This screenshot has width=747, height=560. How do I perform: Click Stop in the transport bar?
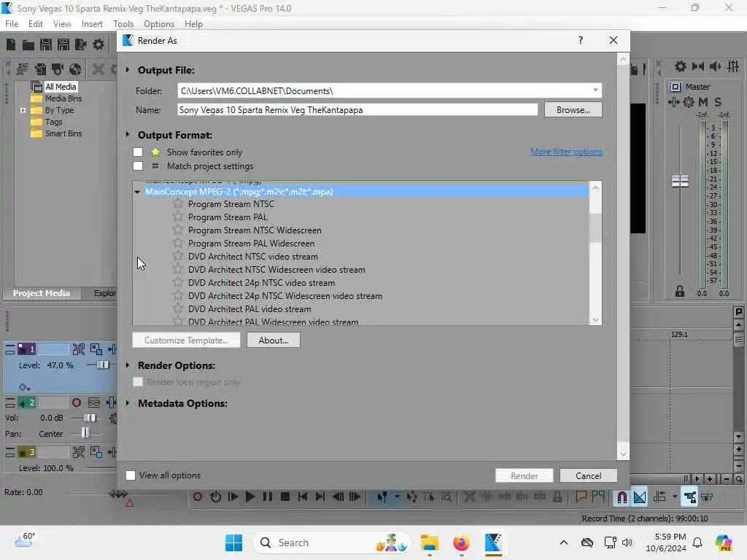tap(285, 497)
